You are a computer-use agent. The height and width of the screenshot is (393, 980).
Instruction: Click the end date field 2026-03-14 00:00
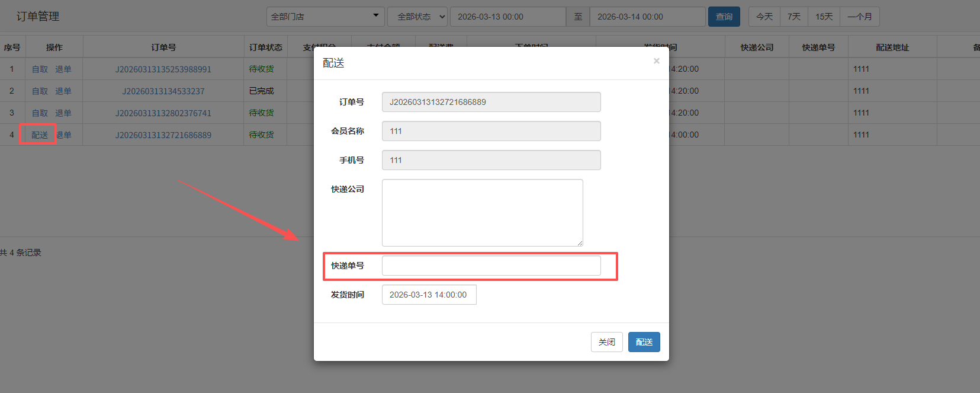point(647,17)
